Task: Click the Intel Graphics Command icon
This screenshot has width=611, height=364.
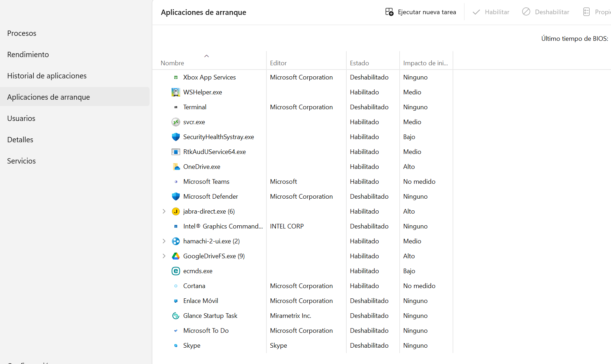Action: pyautogui.click(x=176, y=226)
